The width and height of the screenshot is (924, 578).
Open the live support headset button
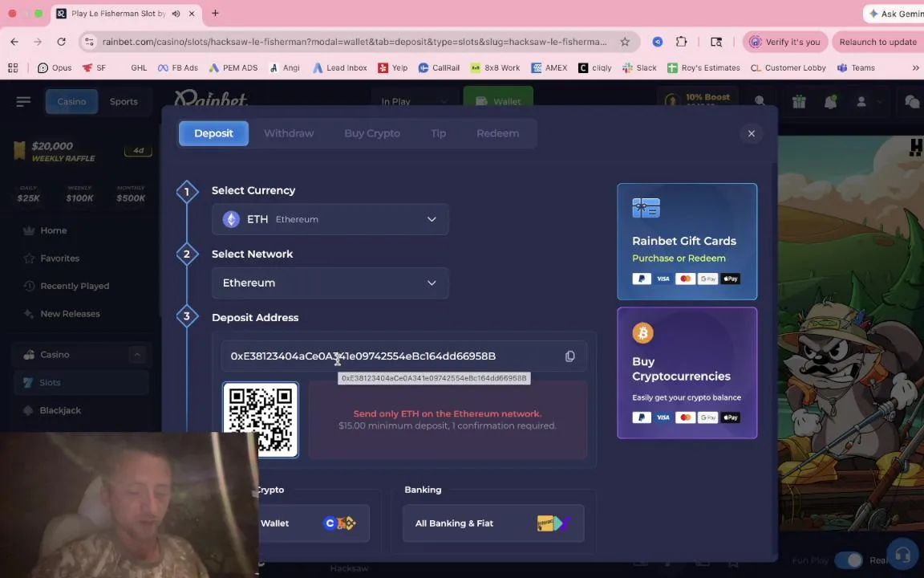click(902, 555)
